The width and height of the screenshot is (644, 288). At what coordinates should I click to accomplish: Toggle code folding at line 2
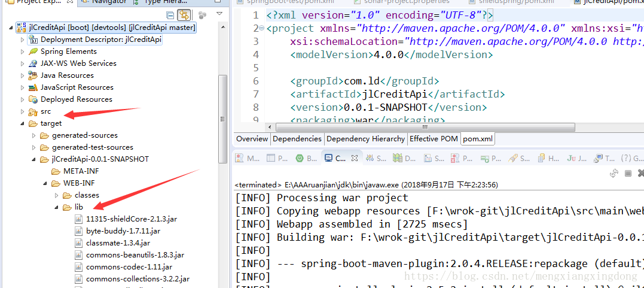pos(262,28)
